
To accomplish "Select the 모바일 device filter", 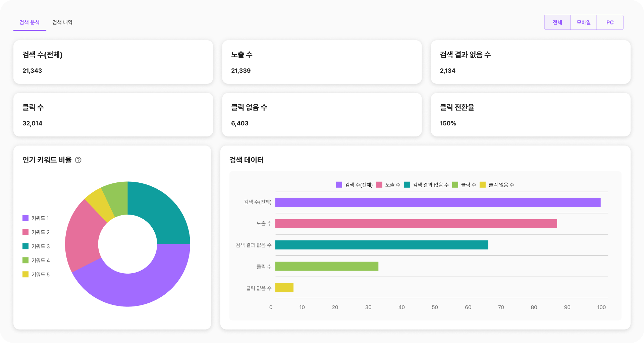I will [584, 22].
